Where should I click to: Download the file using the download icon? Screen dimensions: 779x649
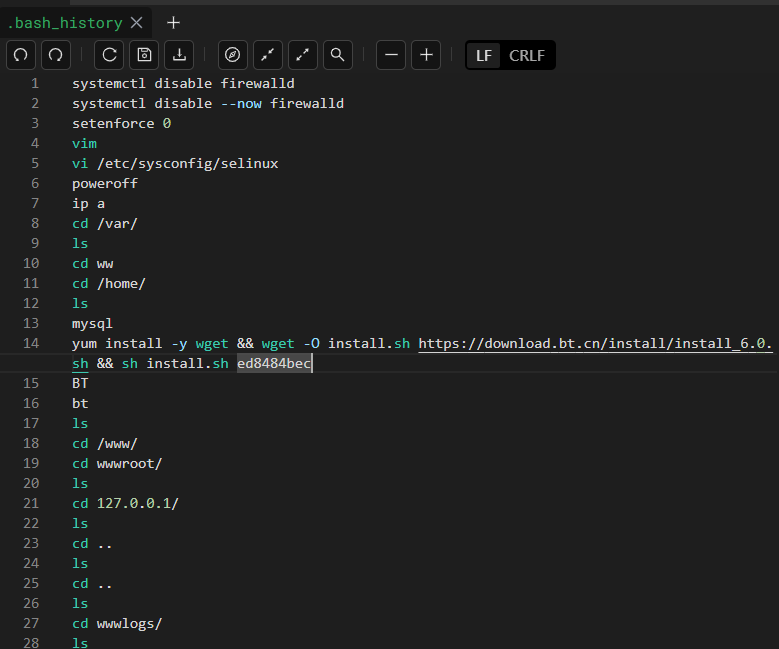(x=179, y=55)
